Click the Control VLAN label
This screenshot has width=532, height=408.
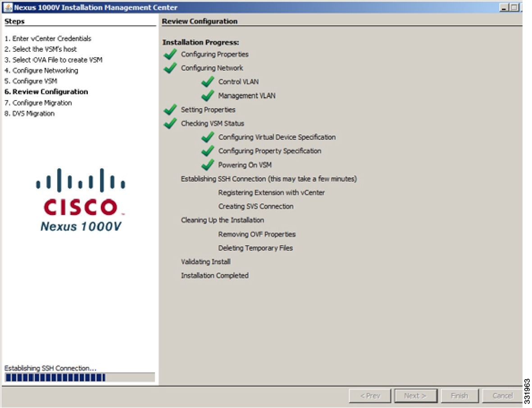[238, 82]
